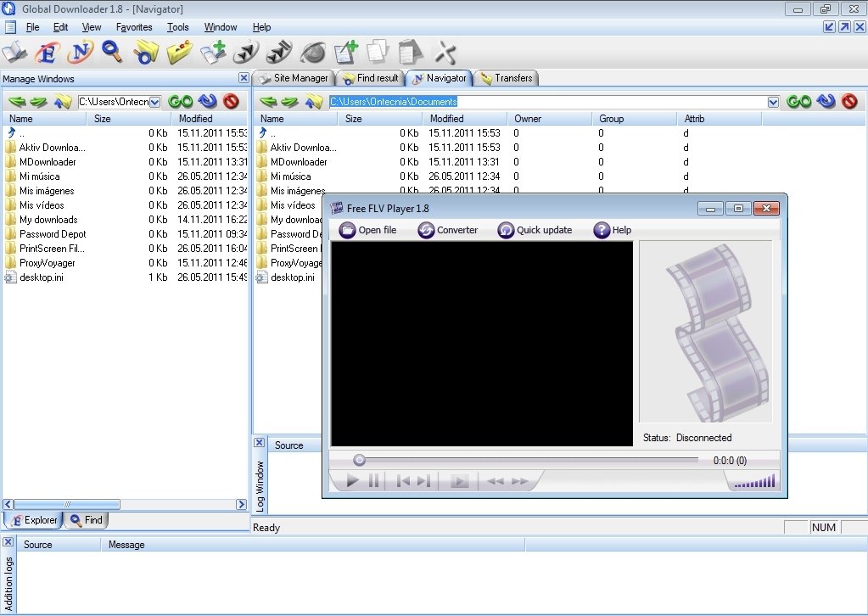The width and height of the screenshot is (868, 616).
Task: Click Converter in Free FLV Player
Action: tap(448, 230)
